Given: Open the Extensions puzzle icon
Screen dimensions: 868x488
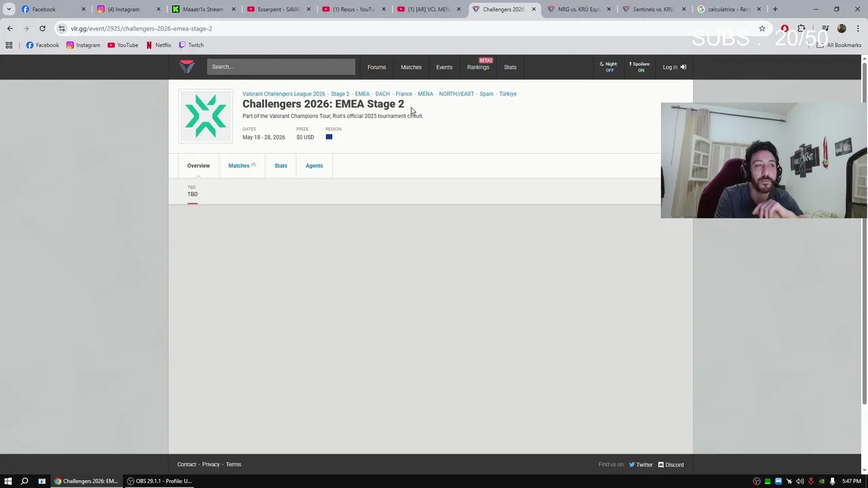Looking at the screenshot, I should tap(801, 28).
